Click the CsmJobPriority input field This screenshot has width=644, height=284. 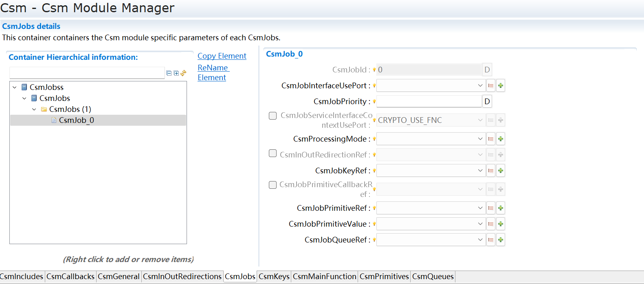click(x=429, y=101)
